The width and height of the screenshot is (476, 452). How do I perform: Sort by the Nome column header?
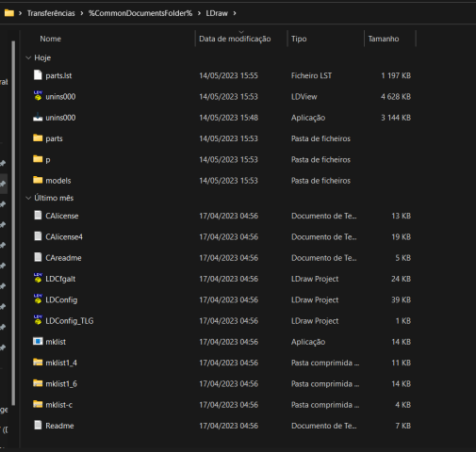click(x=50, y=39)
